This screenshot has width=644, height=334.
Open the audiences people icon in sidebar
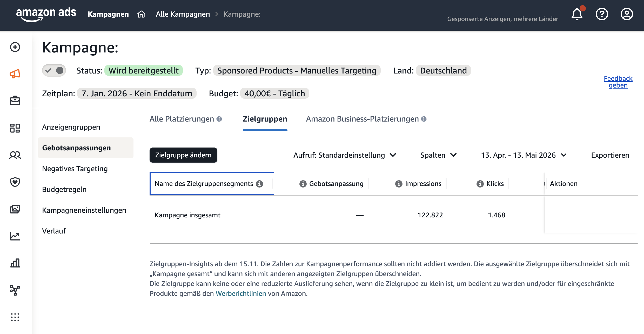(15, 155)
